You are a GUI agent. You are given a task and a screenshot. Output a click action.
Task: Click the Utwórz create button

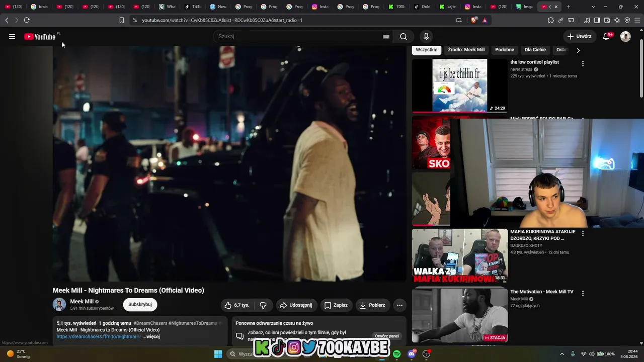(x=580, y=36)
